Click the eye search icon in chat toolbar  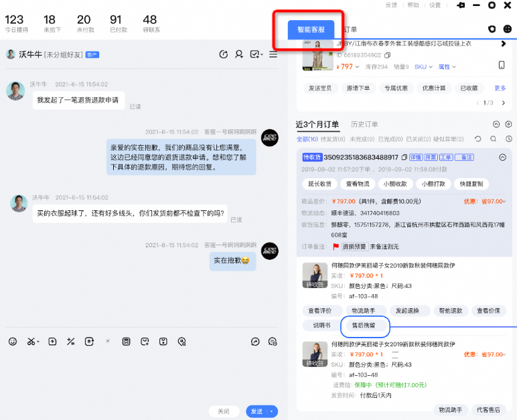[x=181, y=342]
